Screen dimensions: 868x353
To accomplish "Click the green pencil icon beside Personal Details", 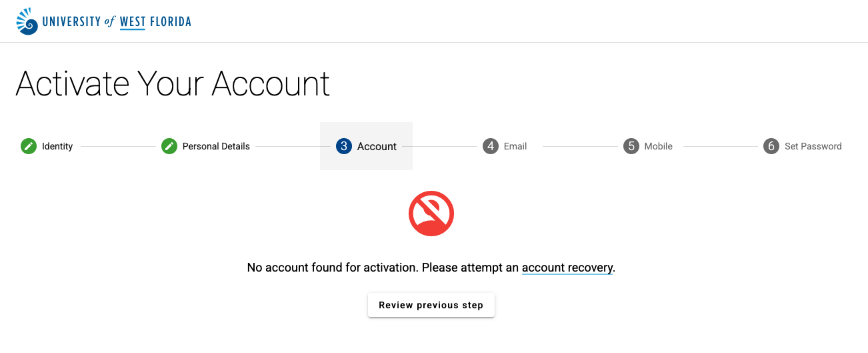I will 169,146.
